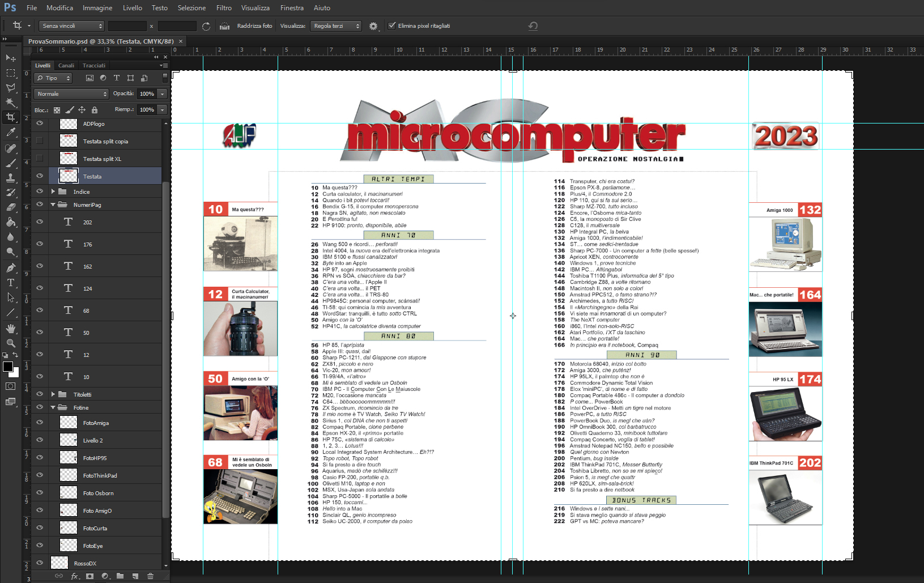Open the Senza vincoli ratio dropdown
The height and width of the screenshot is (583, 924).
coord(71,26)
